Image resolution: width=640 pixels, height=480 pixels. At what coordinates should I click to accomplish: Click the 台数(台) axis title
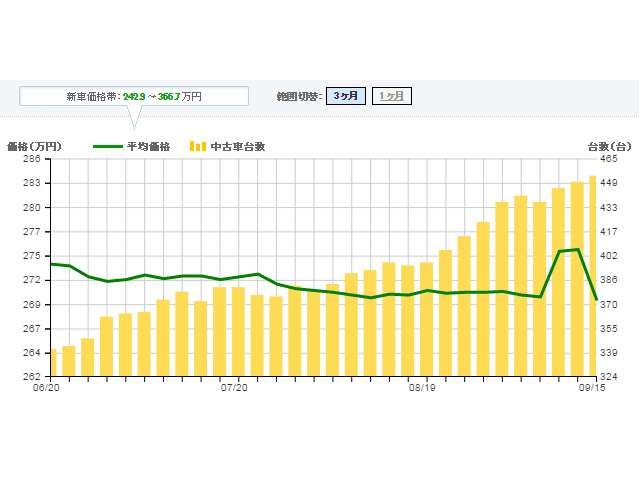tap(609, 146)
